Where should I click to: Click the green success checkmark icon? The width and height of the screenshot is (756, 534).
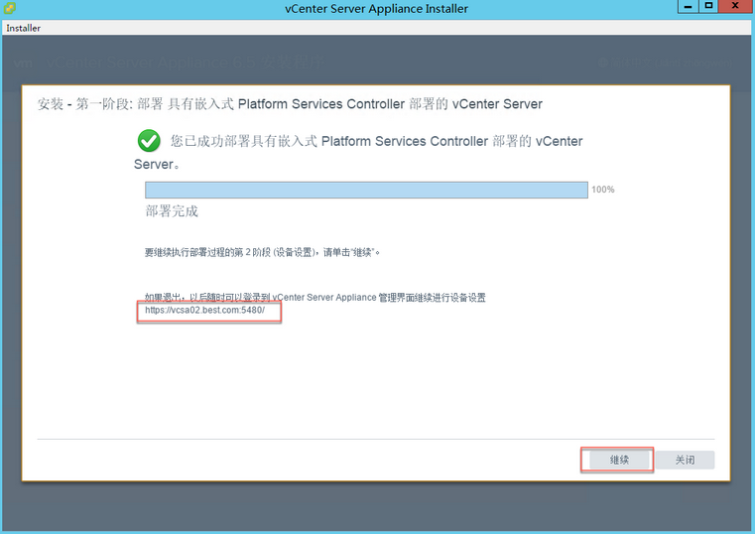tap(149, 141)
